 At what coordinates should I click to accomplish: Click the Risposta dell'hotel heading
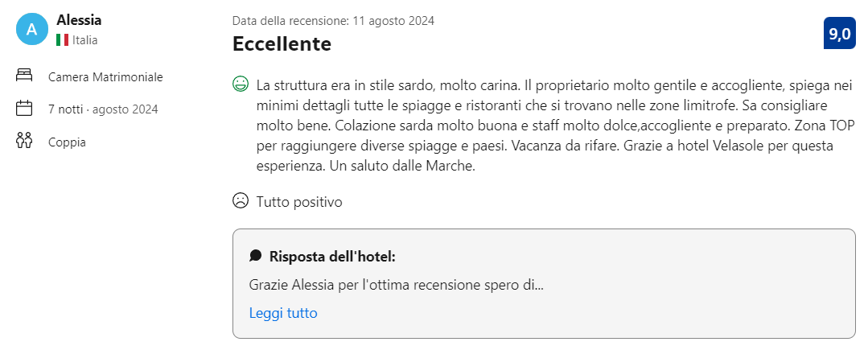332,257
